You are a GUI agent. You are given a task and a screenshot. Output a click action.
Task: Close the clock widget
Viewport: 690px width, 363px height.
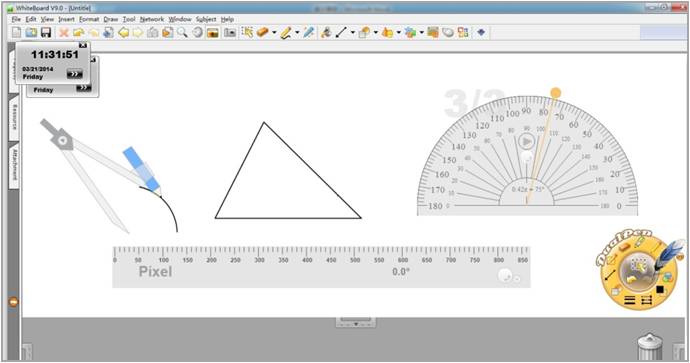point(83,45)
